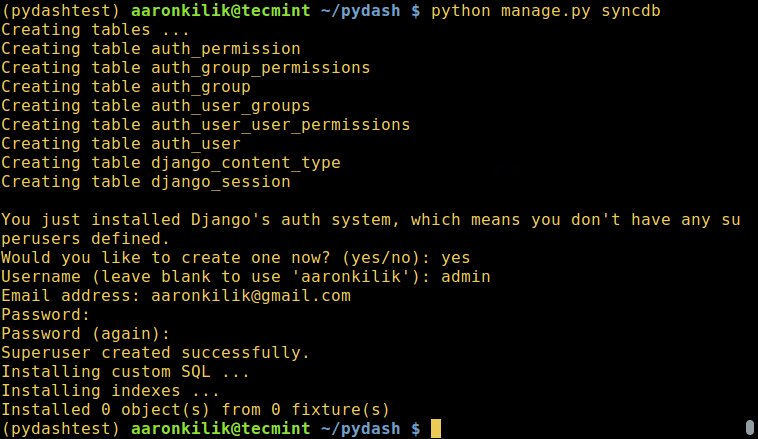Click the 'Superuser created successfully.' message
Image resolution: width=758 pixels, height=439 pixels.
click(155, 353)
